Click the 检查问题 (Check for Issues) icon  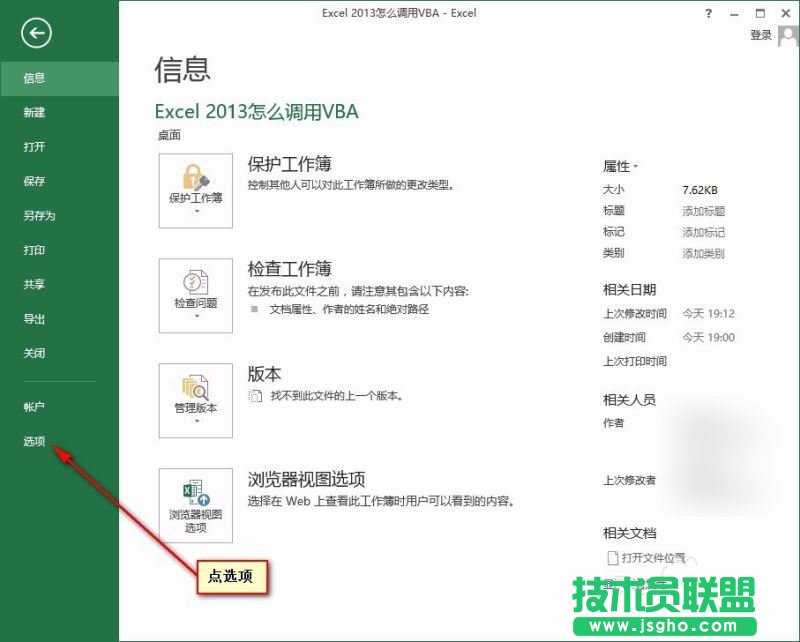195,288
